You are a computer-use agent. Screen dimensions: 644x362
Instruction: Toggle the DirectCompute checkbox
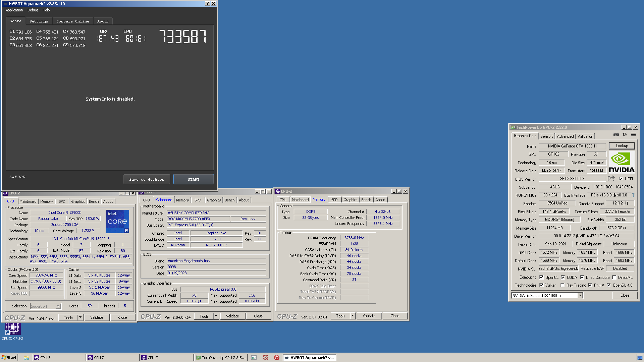pos(582,278)
